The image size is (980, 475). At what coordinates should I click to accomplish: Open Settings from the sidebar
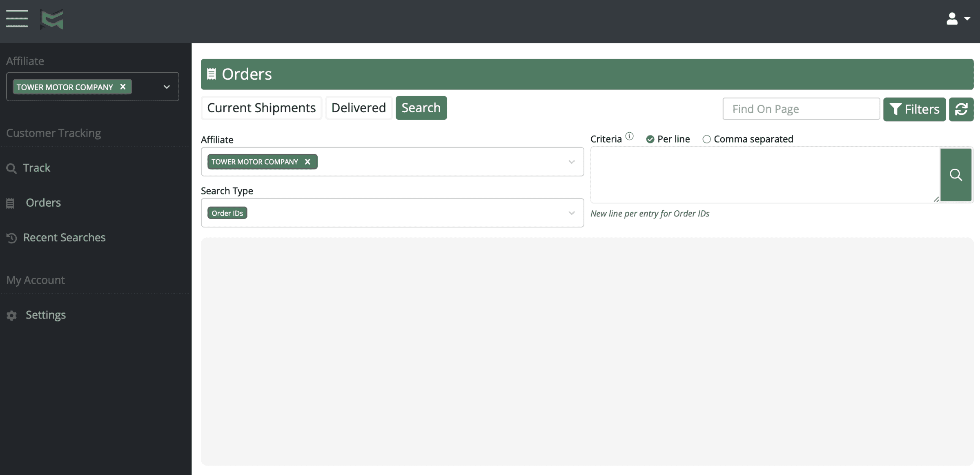click(45, 315)
